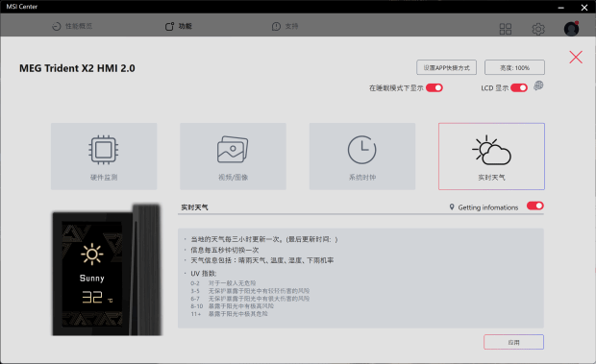Viewport: 596px width, 364px height.
Task: Disable the 实时天气 live weather toggle
Action: pos(535,206)
